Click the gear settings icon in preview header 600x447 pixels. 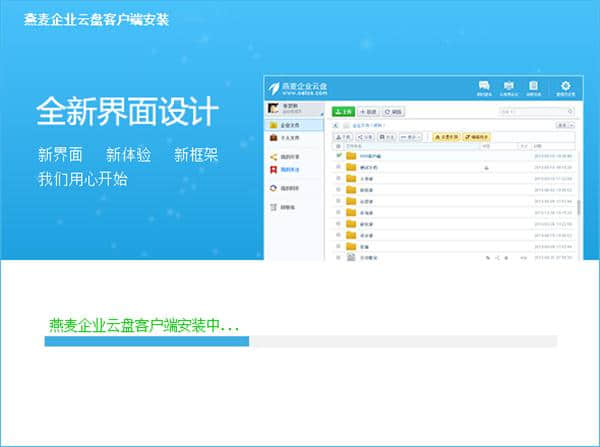coord(566,88)
